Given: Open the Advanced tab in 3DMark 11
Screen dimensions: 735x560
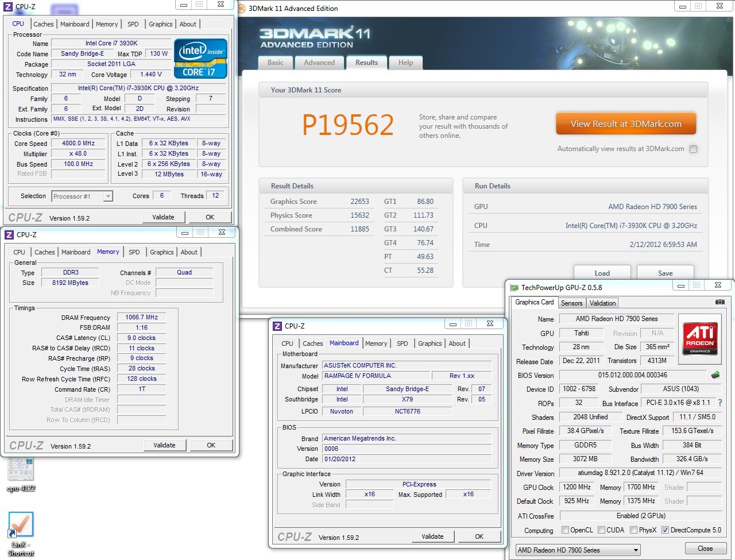Looking at the screenshot, I should (x=319, y=63).
